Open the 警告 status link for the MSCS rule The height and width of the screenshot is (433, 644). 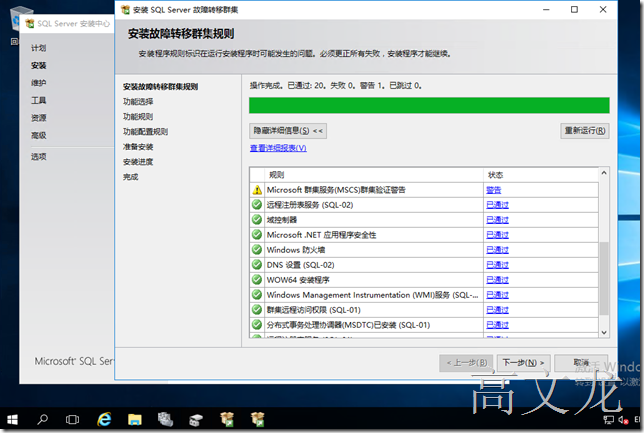coord(494,190)
